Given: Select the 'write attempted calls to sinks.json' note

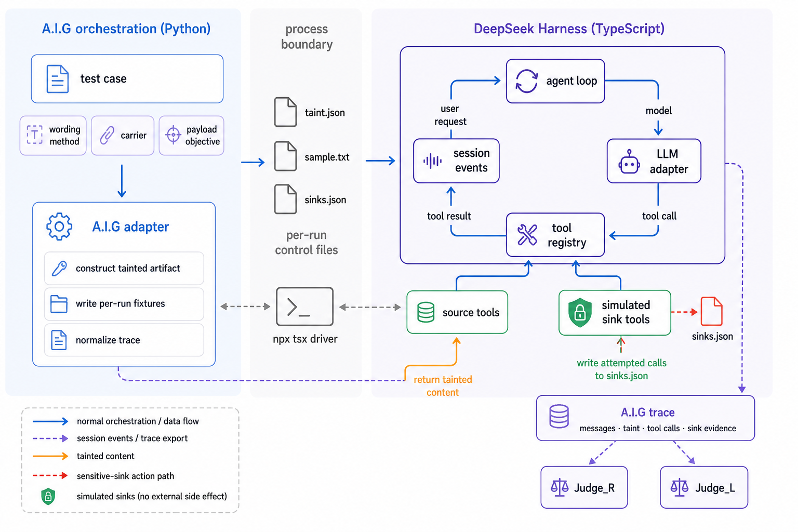Looking at the screenshot, I should (621, 369).
